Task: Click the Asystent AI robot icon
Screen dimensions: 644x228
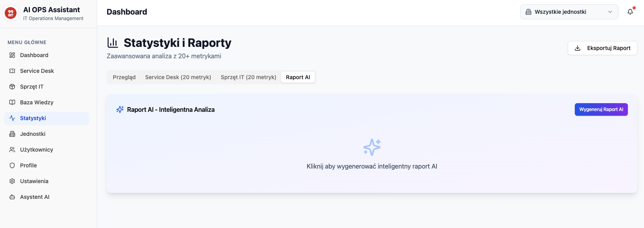Action: [x=12, y=197]
